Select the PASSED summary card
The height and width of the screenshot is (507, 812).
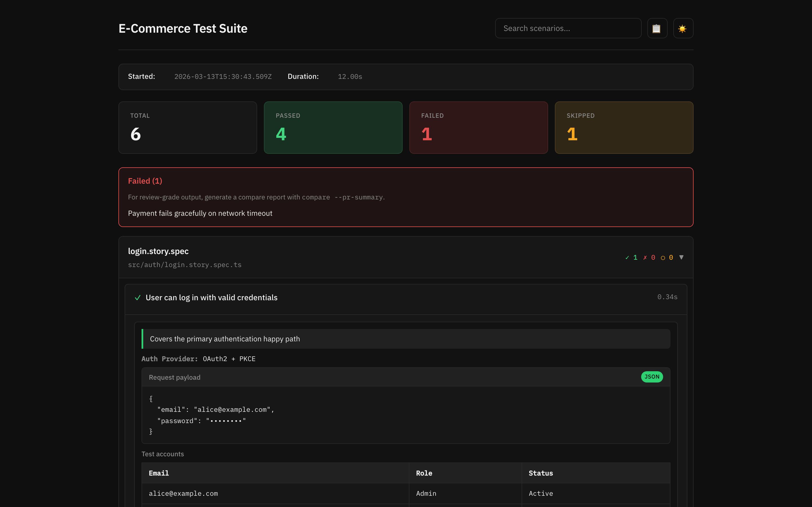333,127
